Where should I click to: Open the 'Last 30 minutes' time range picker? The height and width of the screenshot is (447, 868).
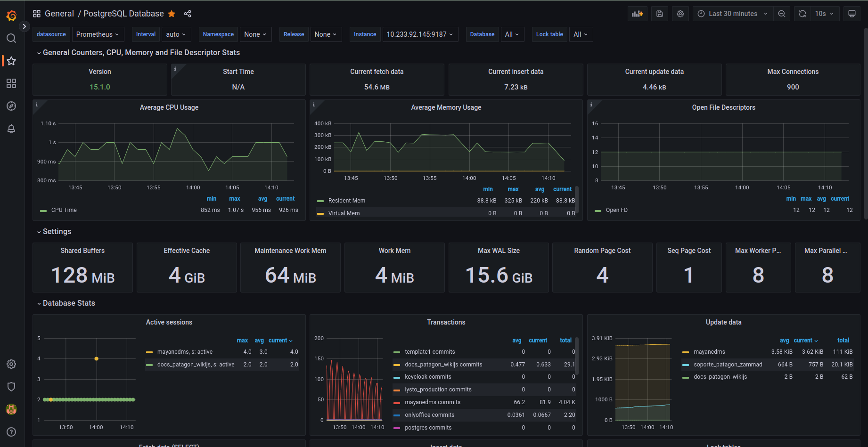pyautogui.click(x=732, y=14)
